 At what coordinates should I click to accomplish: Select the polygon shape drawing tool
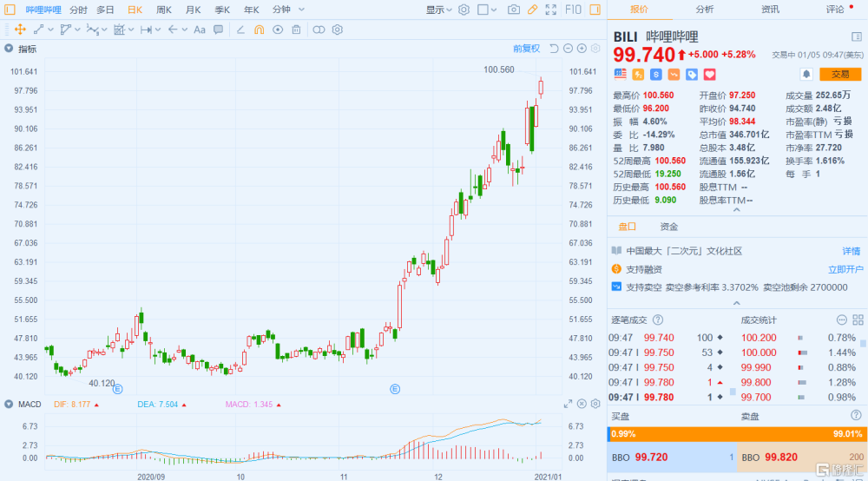(65, 30)
